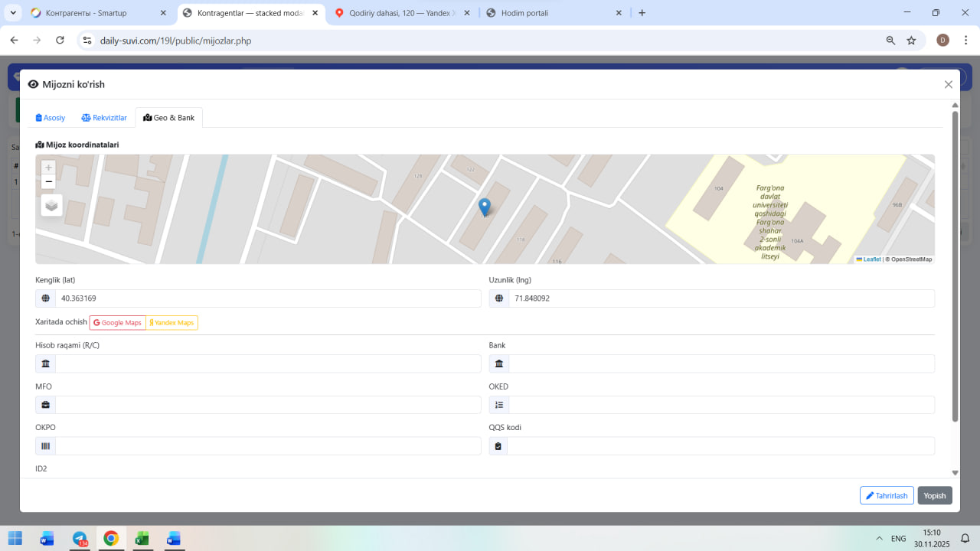Open location in Yandex Maps

click(x=172, y=323)
